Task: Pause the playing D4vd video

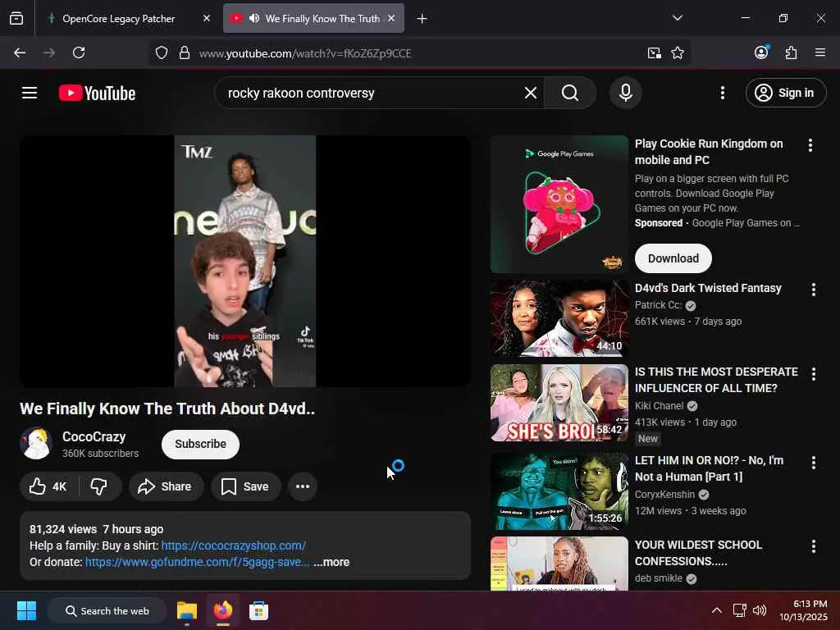Action: click(244, 261)
